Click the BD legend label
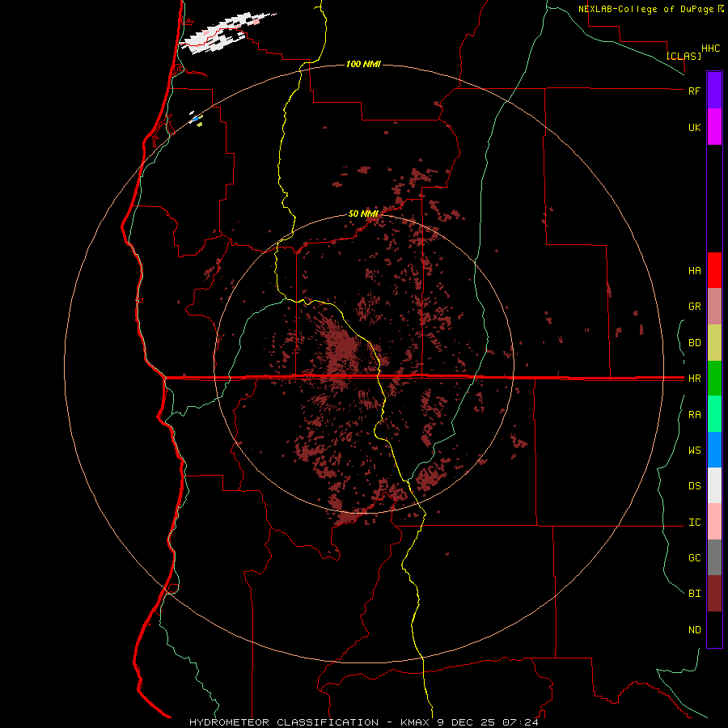728x728 pixels. pos(694,343)
